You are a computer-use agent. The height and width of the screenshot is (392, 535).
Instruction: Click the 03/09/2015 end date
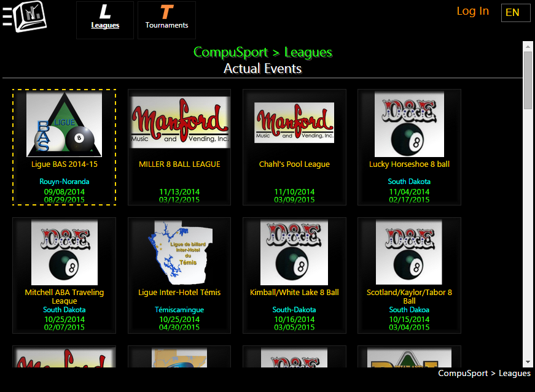click(294, 200)
